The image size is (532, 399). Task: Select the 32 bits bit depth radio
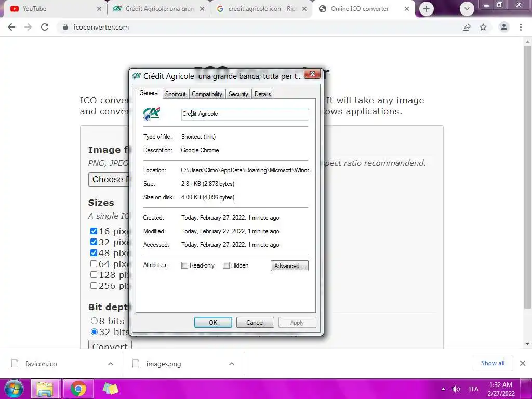[94, 332]
